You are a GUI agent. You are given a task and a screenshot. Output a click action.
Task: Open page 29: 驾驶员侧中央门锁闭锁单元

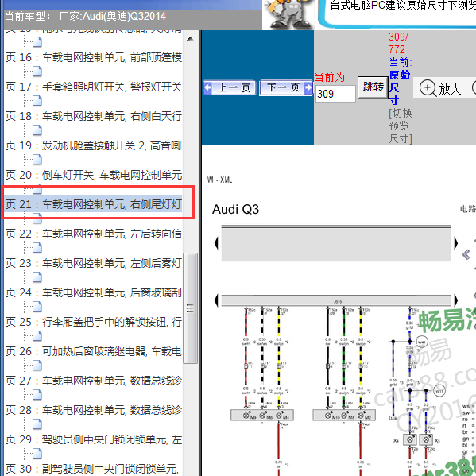[94, 439]
